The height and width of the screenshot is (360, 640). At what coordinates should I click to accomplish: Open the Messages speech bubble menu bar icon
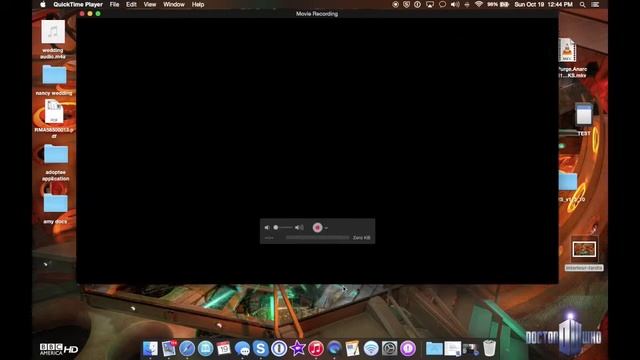(x=442, y=4)
